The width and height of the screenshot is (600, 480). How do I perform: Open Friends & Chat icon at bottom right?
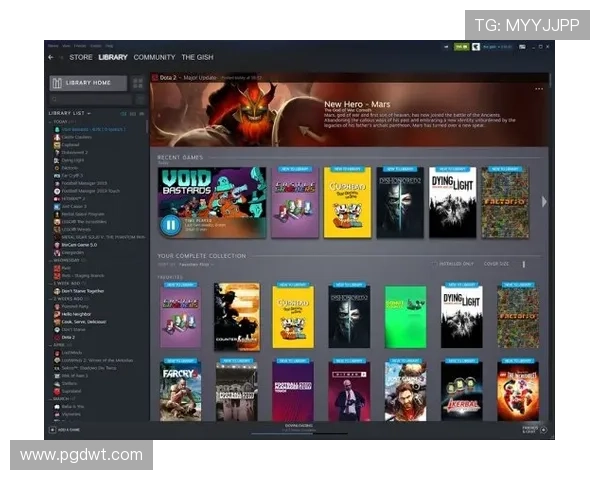point(544,429)
